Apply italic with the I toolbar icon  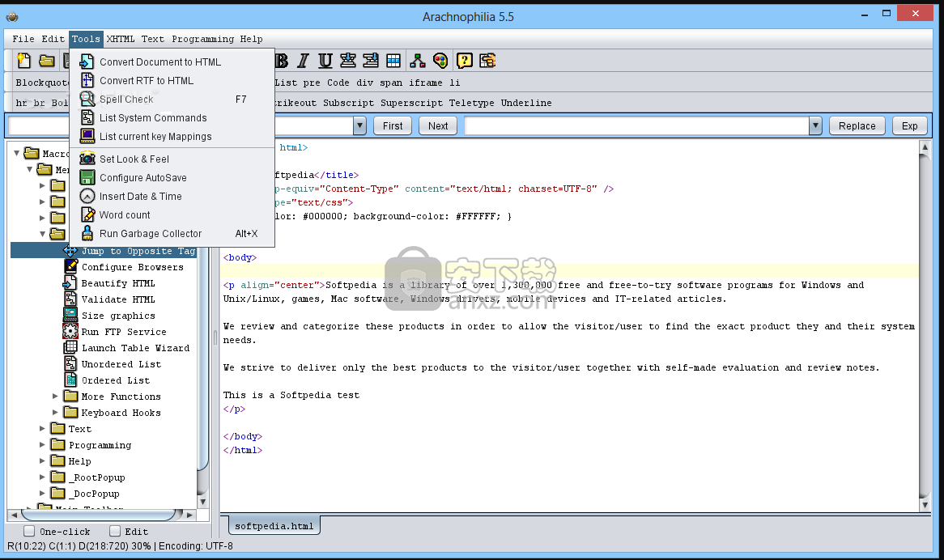303,61
